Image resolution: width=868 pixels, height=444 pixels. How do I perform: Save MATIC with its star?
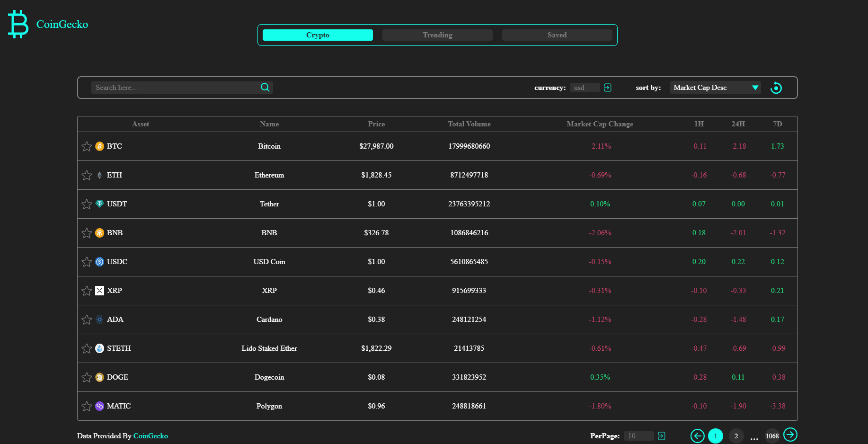pos(87,406)
